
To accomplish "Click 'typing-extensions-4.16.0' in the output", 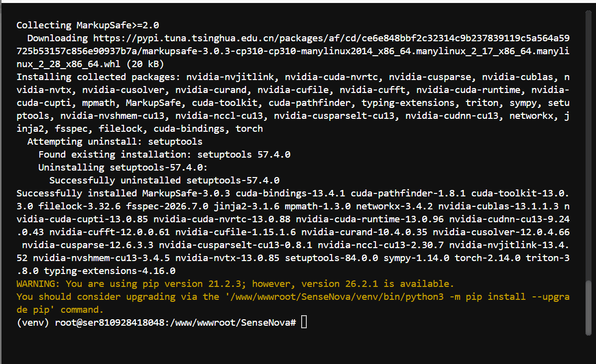I will pos(110,271).
